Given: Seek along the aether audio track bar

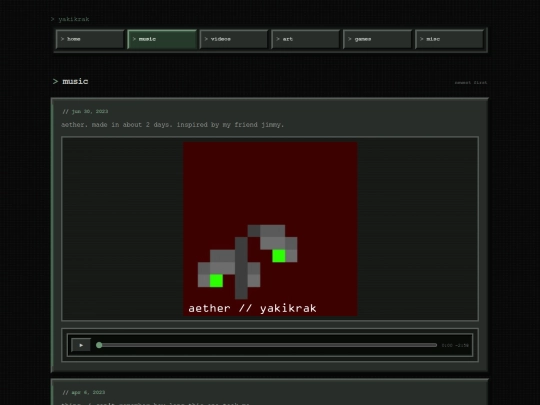Looking at the screenshot, I should tap(268, 345).
